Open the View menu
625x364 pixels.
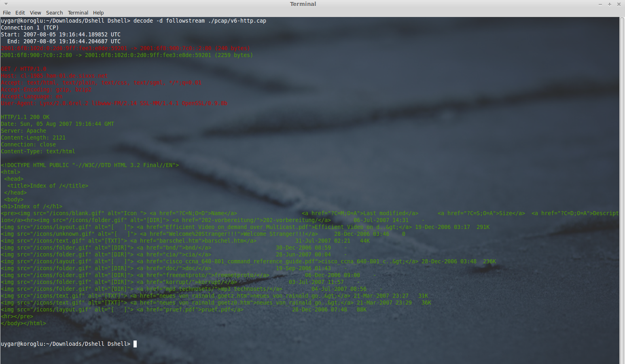pyautogui.click(x=36, y=13)
